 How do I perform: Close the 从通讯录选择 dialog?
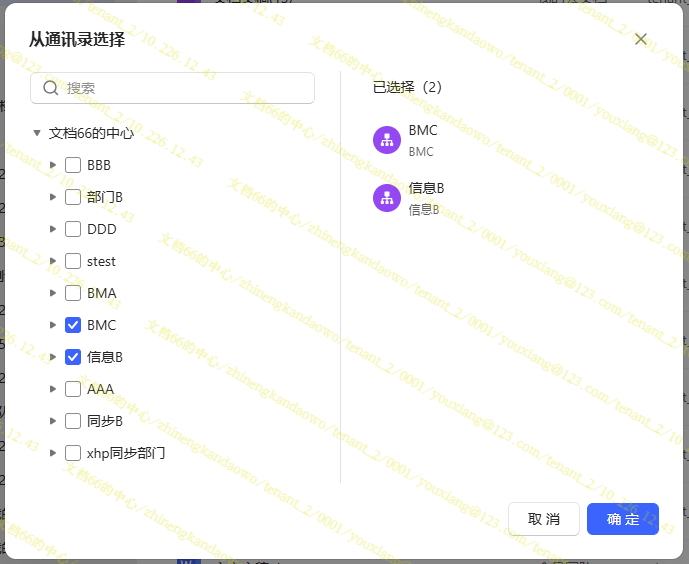tap(641, 39)
